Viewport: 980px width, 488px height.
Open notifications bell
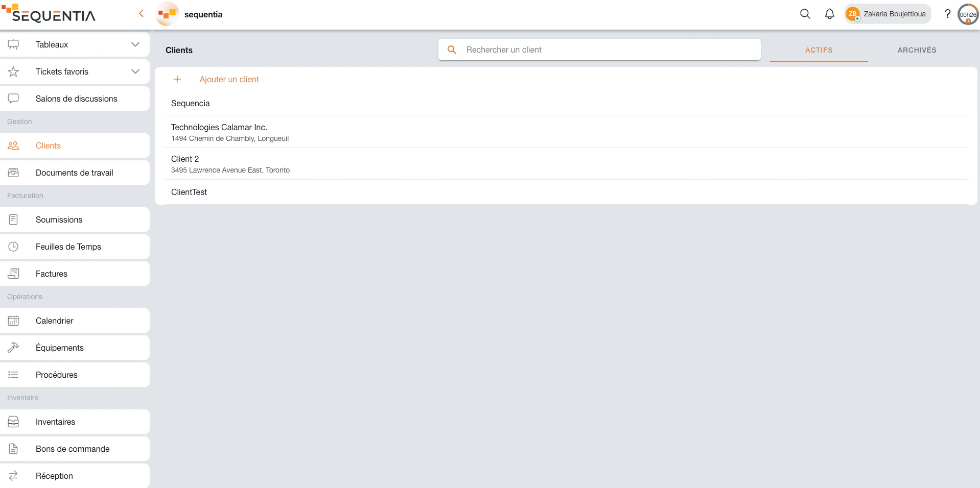[x=830, y=14]
